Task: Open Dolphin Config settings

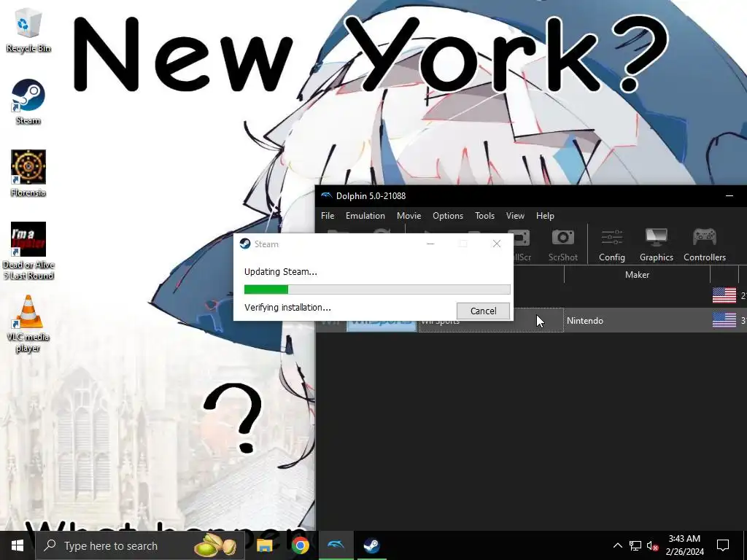Action: click(612, 245)
